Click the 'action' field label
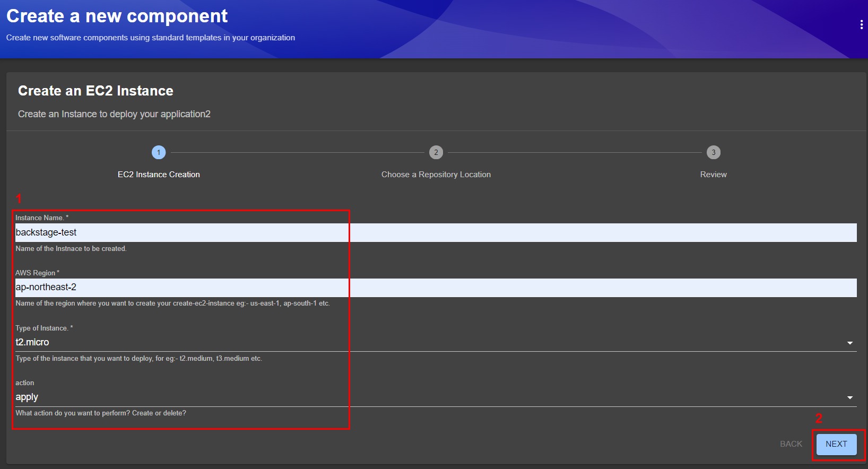The width and height of the screenshot is (868, 469). pos(25,383)
